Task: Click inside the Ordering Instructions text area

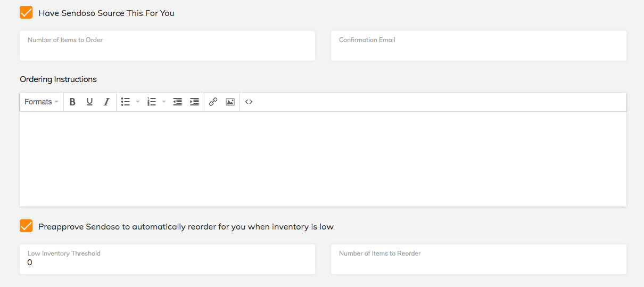Action: (323, 159)
